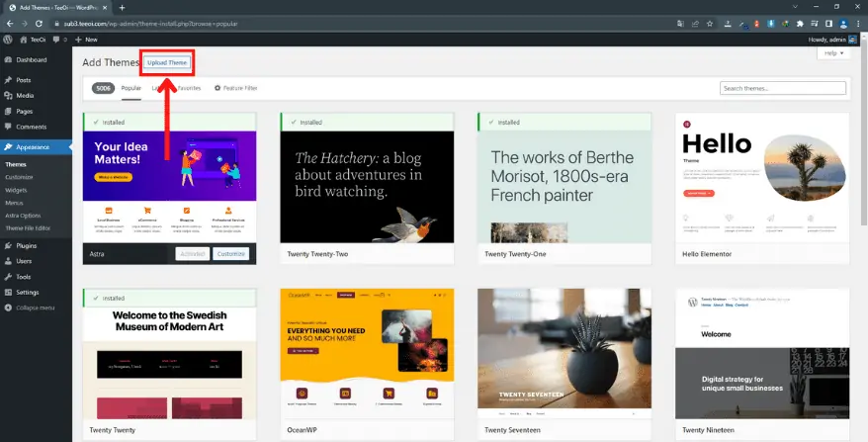Click the Customize button on Astra
868x442 pixels.
(230, 254)
